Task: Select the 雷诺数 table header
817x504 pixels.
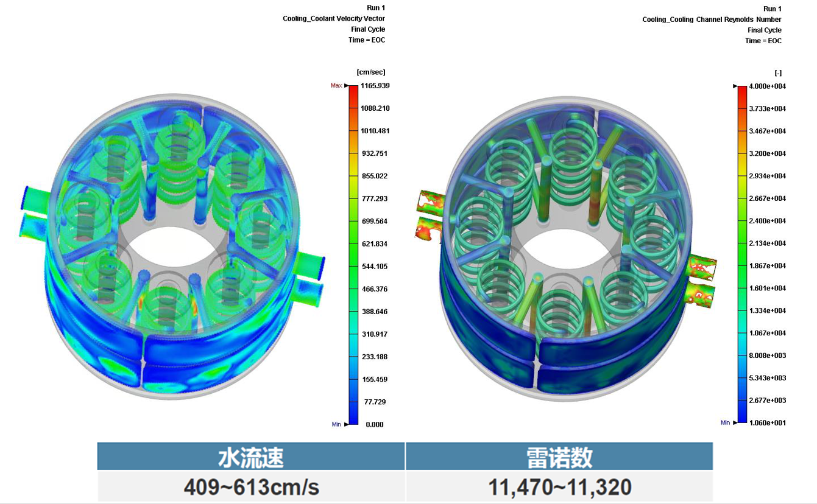Action: (x=559, y=457)
